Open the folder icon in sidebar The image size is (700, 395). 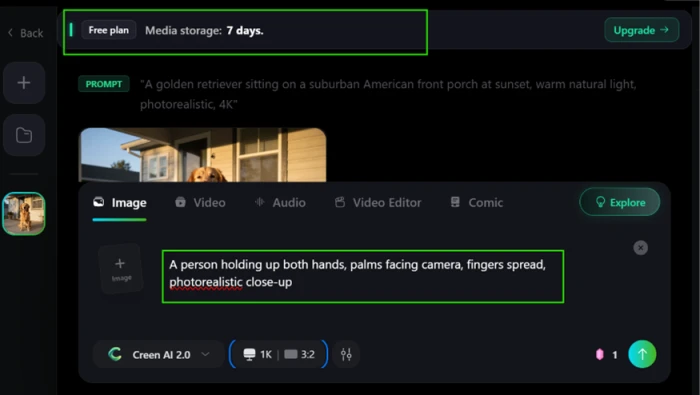click(x=24, y=135)
